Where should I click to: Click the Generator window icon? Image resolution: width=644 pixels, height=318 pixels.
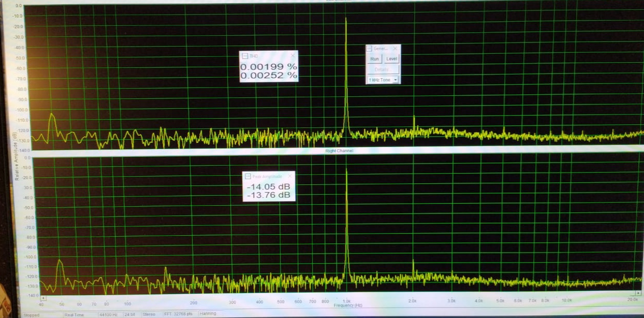tap(370, 48)
